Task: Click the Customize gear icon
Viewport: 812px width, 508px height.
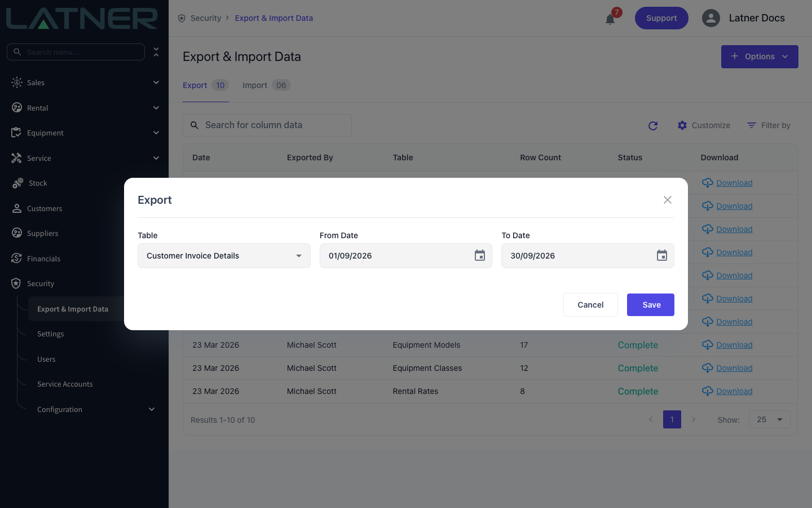Action: click(x=682, y=125)
